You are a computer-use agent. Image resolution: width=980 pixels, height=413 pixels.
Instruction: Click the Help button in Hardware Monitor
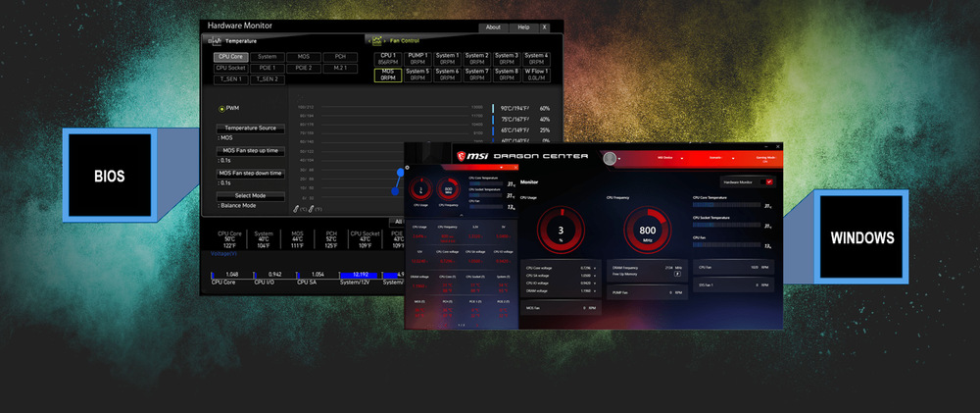(523, 26)
